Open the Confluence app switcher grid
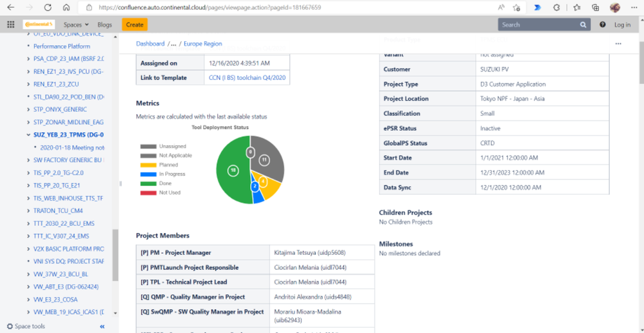The image size is (644, 333). [x=11, y=25]
